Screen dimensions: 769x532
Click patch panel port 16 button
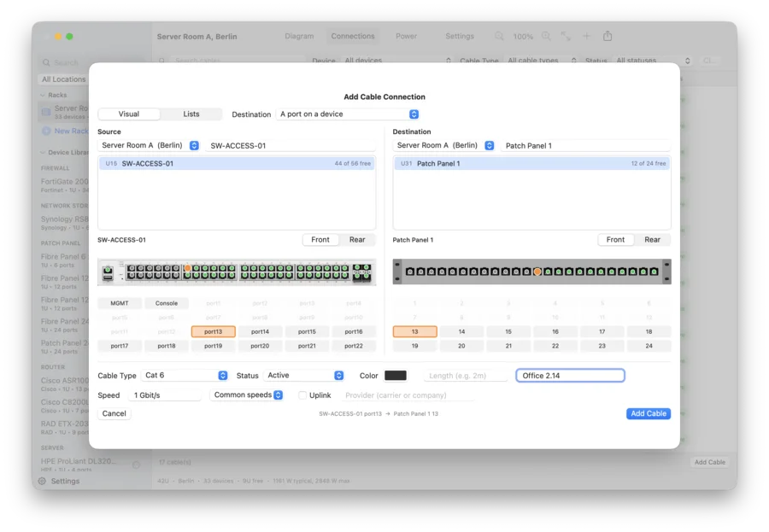[555, 332]
